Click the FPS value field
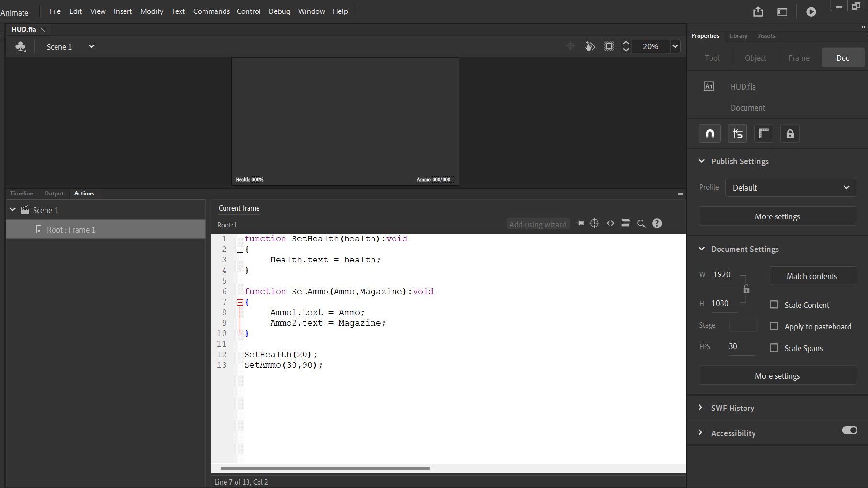The width and height of the screenshot is (868, 488). click(740, 347)
